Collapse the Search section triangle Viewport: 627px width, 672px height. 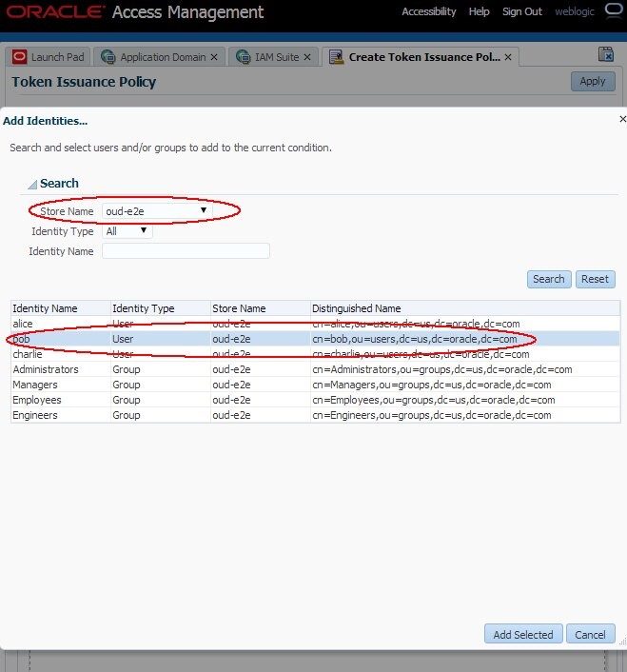point(32,185)
